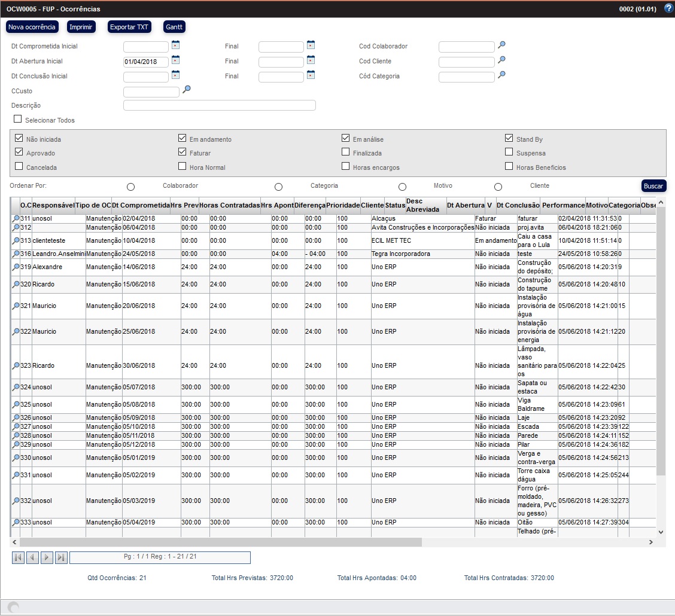
Task: Open Cod Cliente lookup magnifier
Action: (502, 59)
